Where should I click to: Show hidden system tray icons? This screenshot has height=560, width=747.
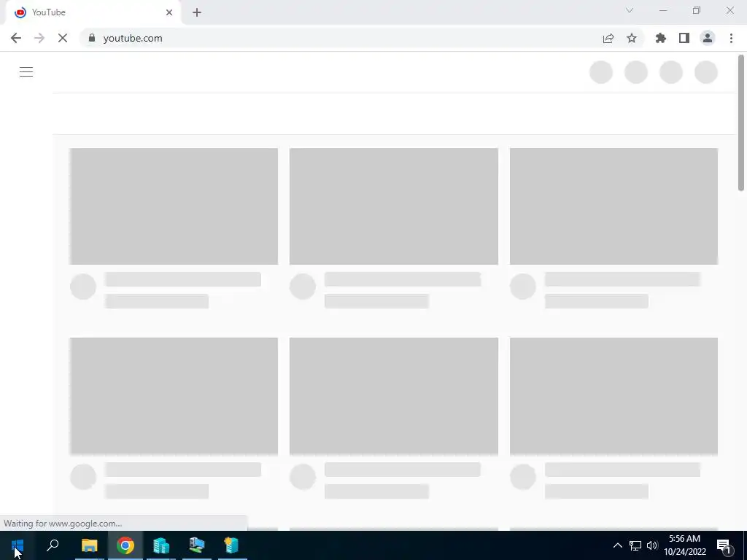(x=617, y=545)
